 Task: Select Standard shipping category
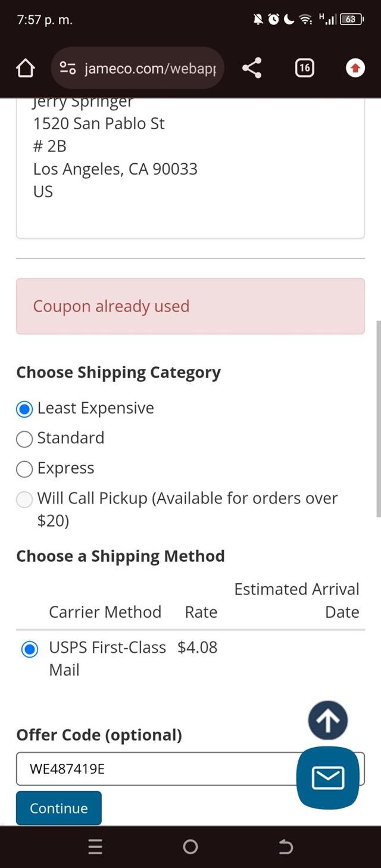[24, 439]
